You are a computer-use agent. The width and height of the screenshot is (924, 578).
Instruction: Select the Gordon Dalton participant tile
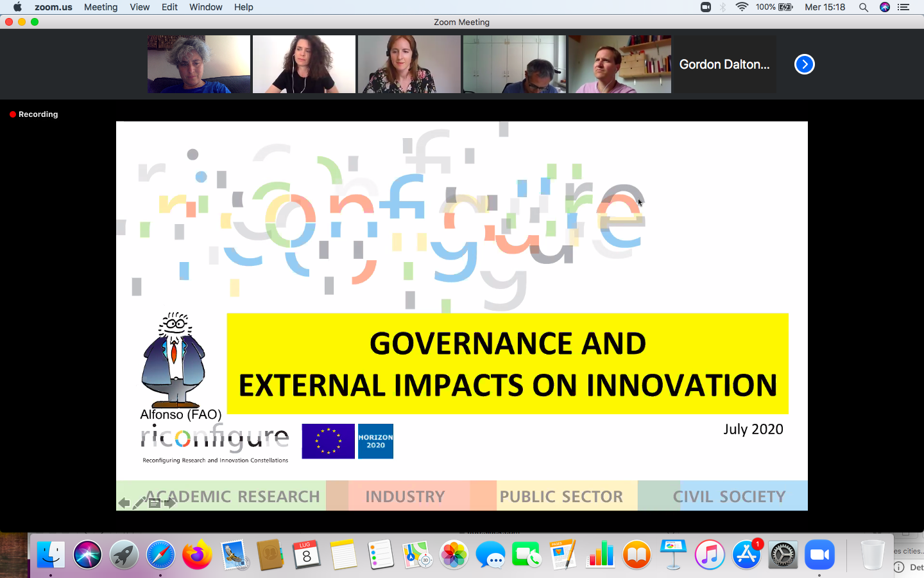tap(724, 64)
